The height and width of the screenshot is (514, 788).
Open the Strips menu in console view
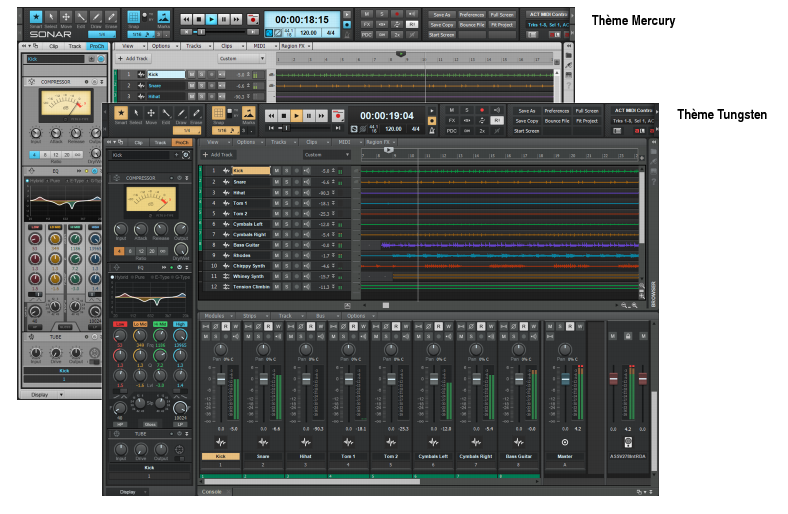point(249,316)
